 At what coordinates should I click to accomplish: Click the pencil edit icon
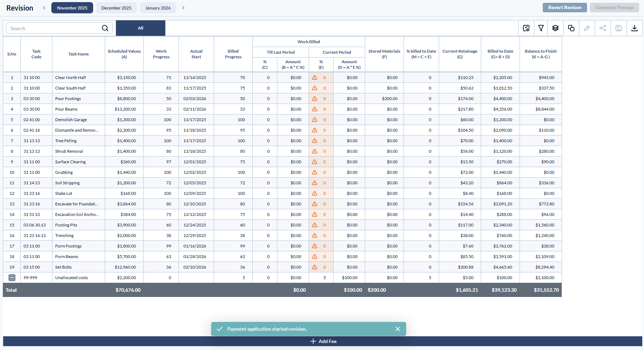[x=587, y=28]
